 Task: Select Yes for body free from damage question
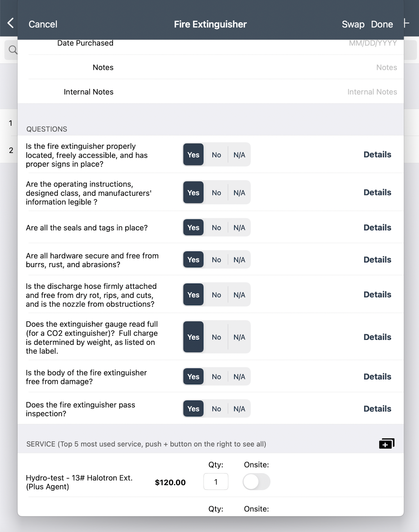[193, 376]
